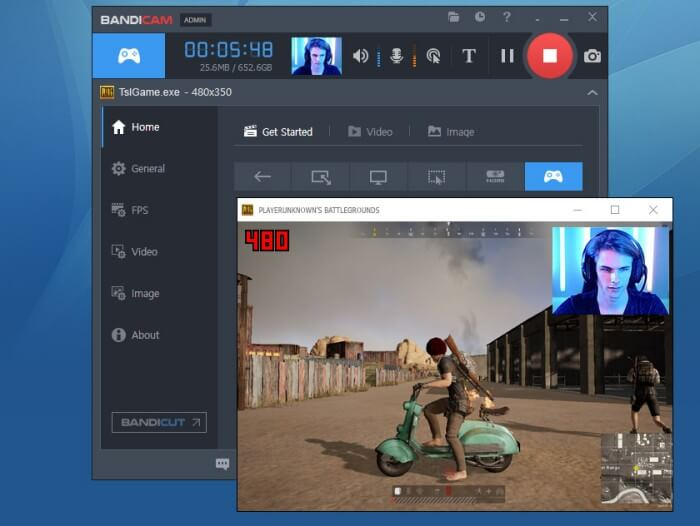Open Image settings in the sidebar

click(x=159, y=293)
